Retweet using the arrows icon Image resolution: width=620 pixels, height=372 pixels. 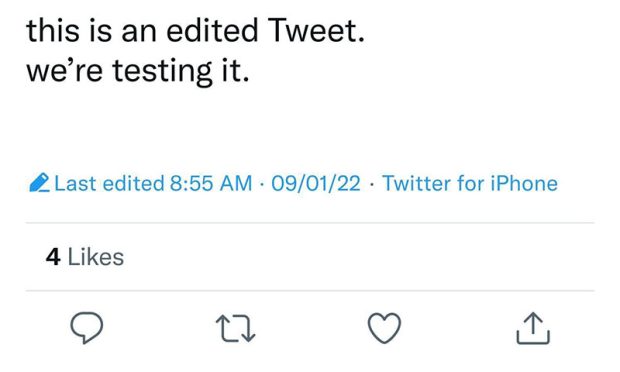click(236, 328)
